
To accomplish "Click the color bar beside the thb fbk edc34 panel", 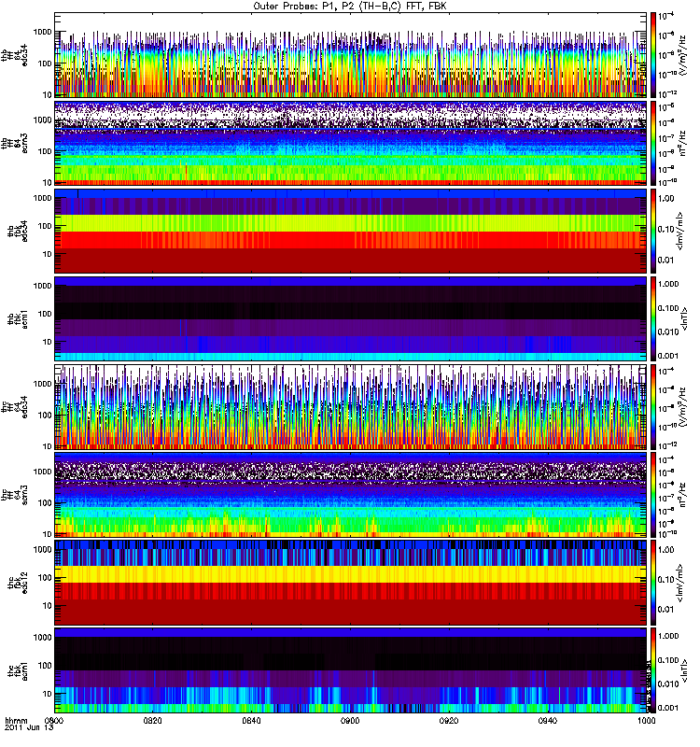I will tap(654, 231).
